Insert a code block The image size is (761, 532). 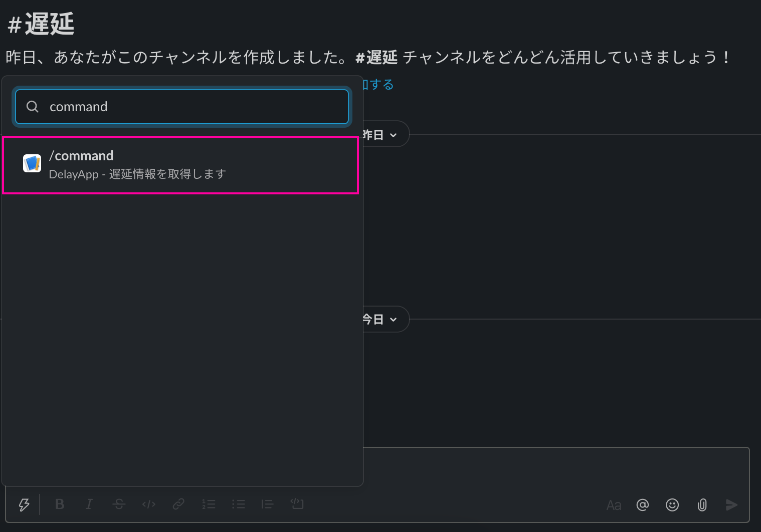pos(297,504)
